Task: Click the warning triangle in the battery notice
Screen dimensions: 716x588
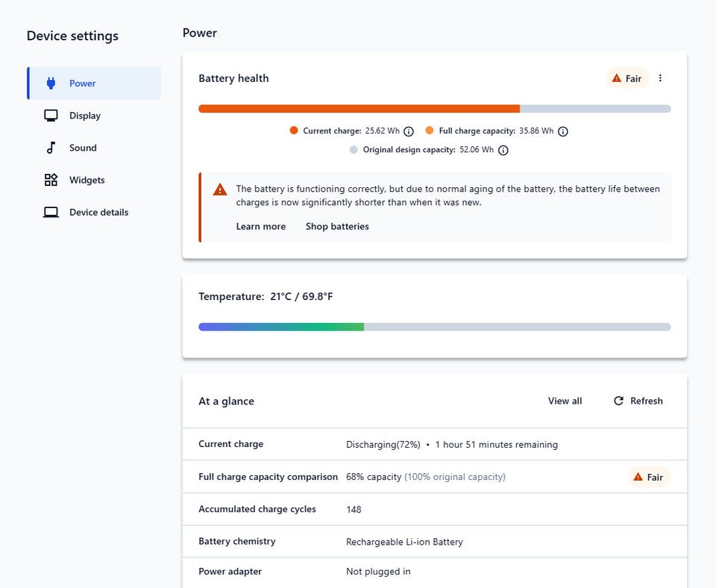Action: [x=220, y=189]
